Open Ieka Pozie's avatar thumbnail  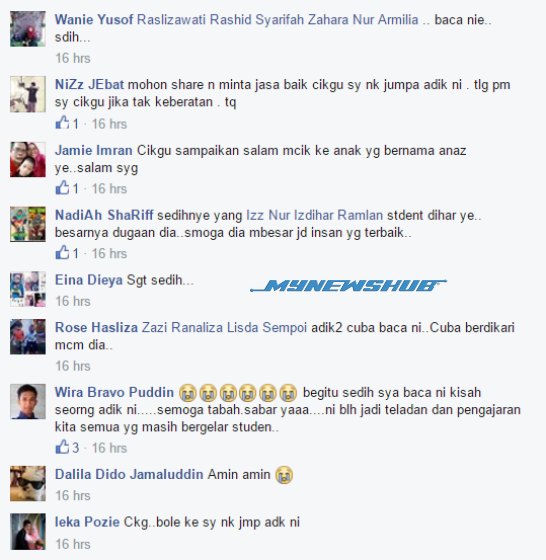[28, 531]
